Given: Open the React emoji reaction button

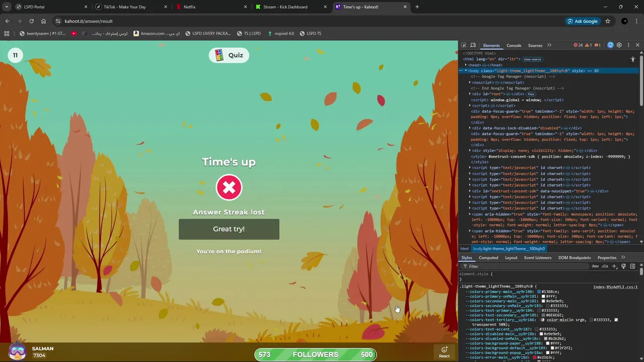Looking at the screenshot, I should tap(444, 352).
